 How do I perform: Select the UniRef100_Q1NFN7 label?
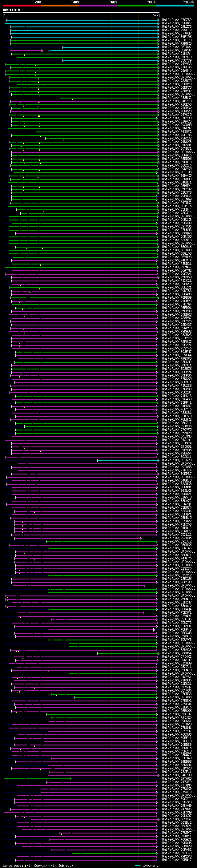point(177,128)
